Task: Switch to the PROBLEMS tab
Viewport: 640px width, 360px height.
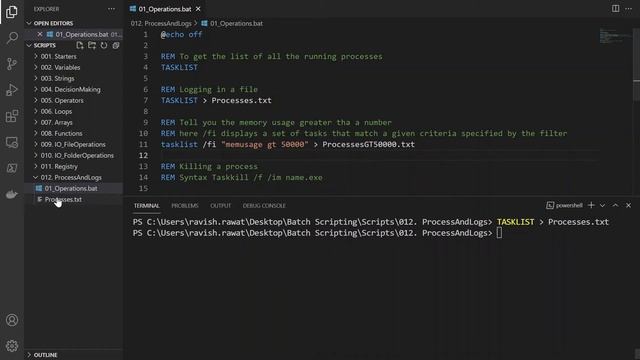Action: click(184, 206)
